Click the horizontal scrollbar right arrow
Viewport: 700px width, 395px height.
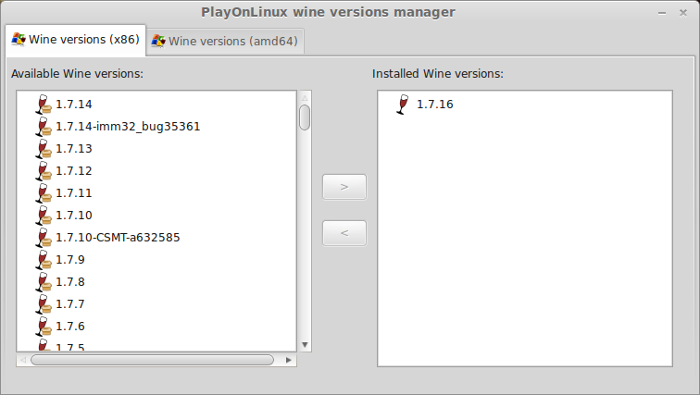[289, 360]
